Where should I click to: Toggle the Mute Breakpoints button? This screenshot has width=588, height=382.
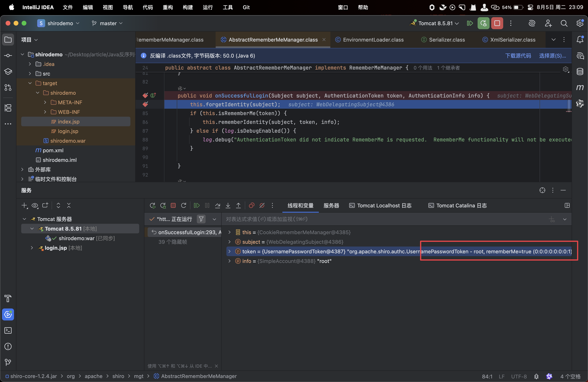tap(262, 205)
